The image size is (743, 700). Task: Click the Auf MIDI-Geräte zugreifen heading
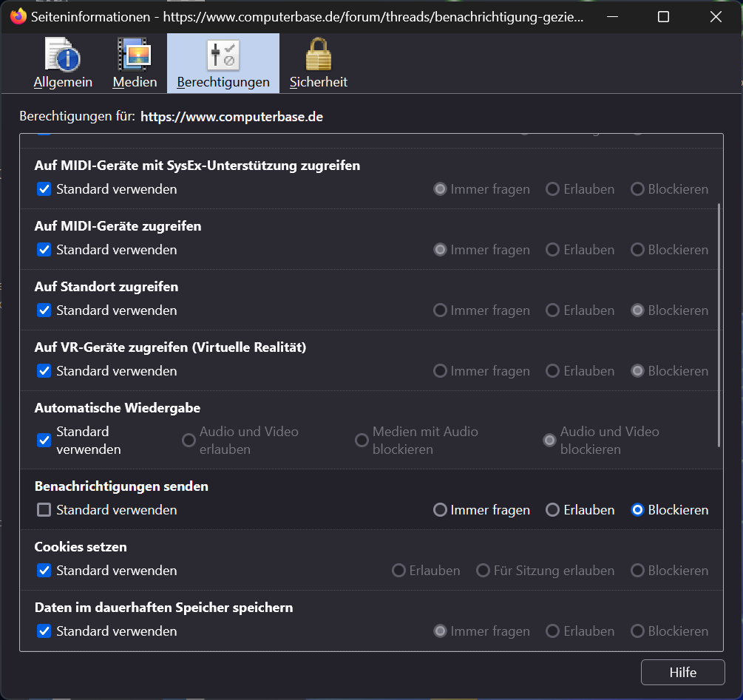point(118,226)
